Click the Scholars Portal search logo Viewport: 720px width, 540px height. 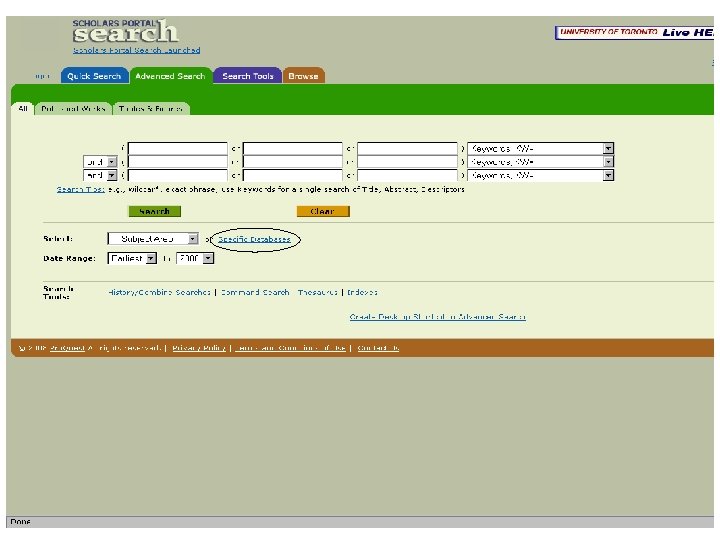125,31
